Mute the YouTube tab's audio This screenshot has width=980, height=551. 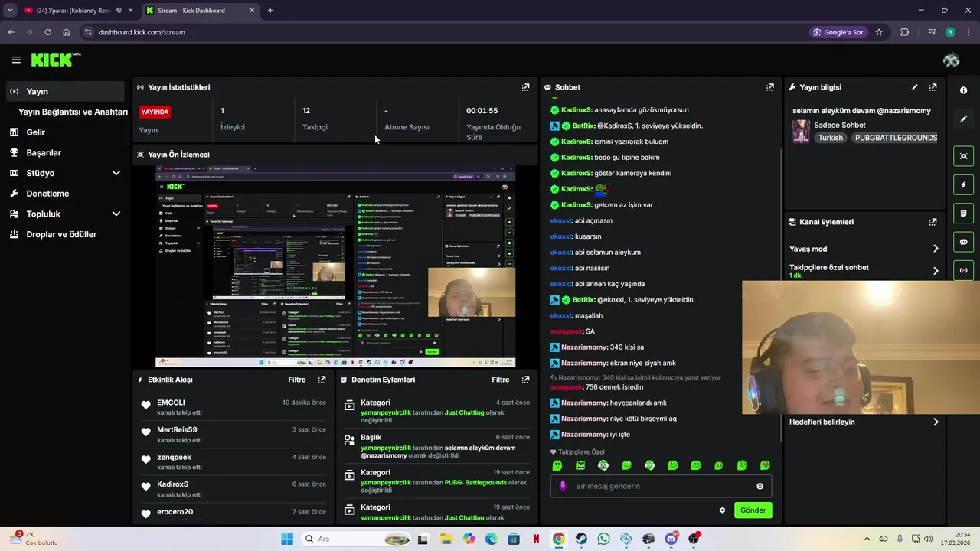tap(118, 11)
